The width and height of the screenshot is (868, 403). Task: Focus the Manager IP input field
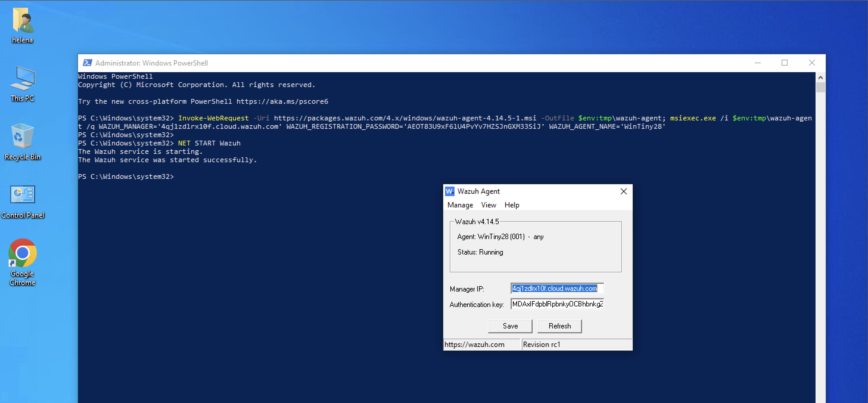tap(557, 288)
